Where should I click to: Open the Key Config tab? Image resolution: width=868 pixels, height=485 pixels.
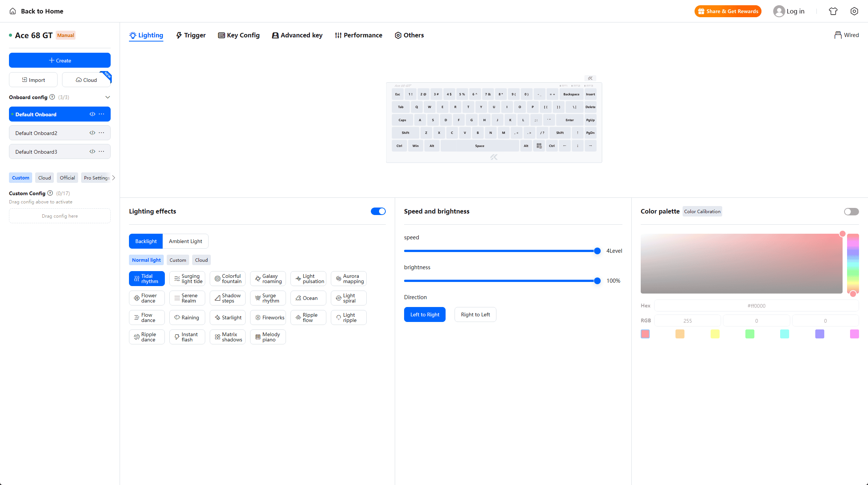(239, 35)
